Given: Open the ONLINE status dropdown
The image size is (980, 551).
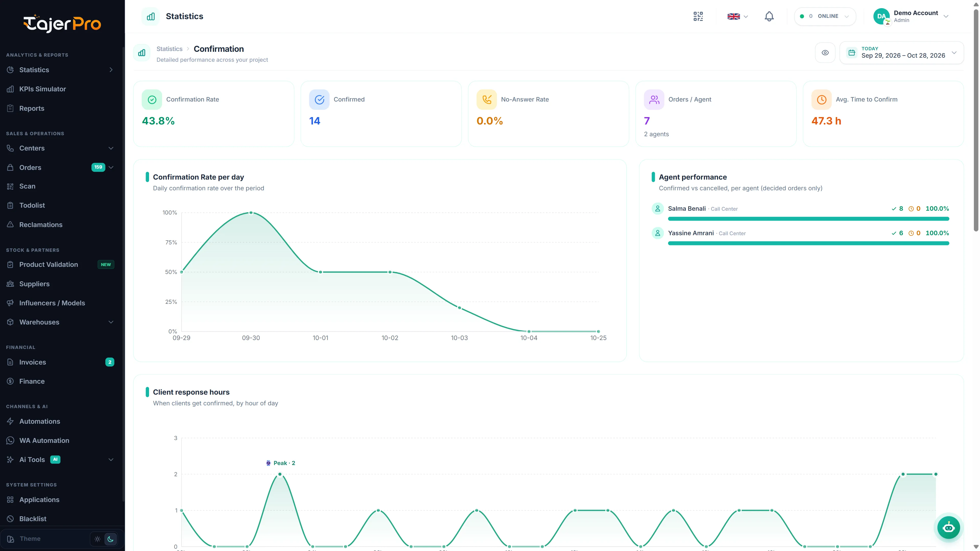Looking at the screenshot, I should coord(825,16).
